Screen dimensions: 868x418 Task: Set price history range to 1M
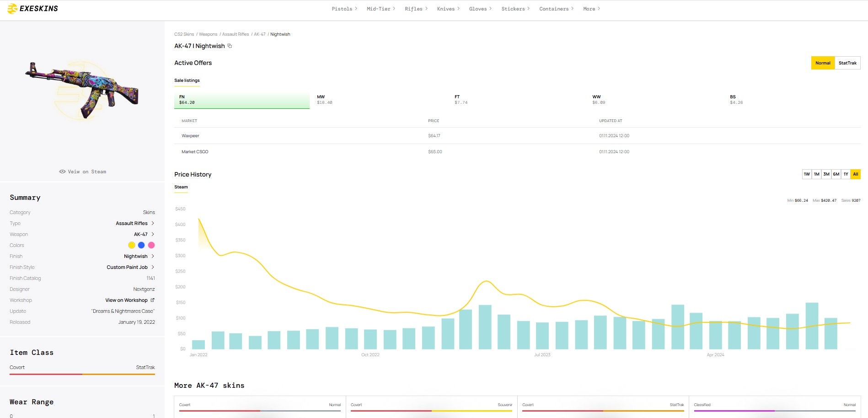(816, 174)
